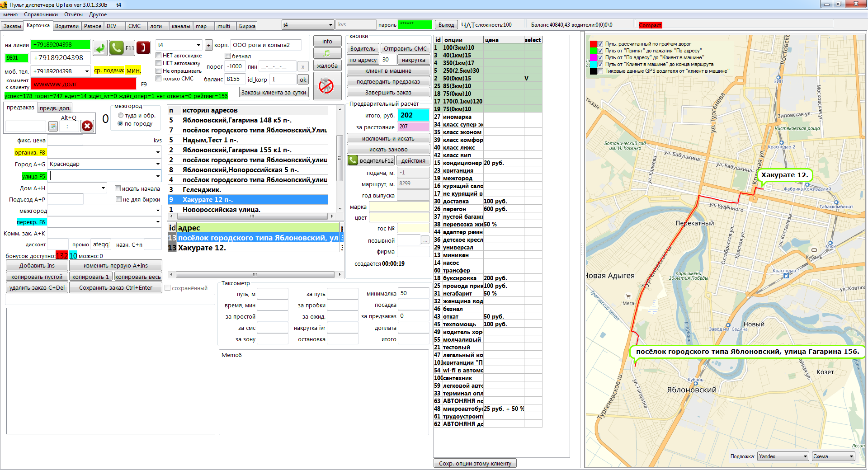Clear preorder with red X icon
The width and height of the screenshot is (868, 470).
pyautogui.click(x=87, y=126)
